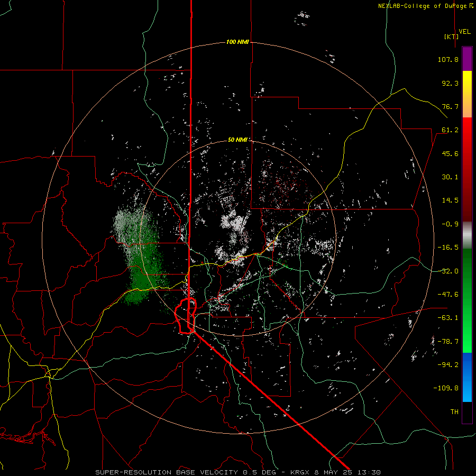This screenshot has height=476, width=476.
Task: Click the 100 NMI range ring label
Action: coord(237,42)
